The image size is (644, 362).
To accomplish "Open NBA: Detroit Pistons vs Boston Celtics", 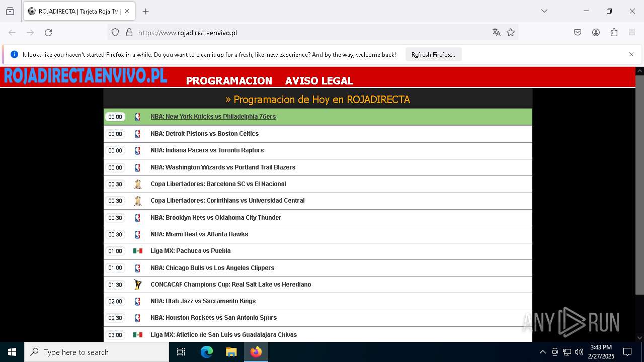I will tap(204, 134).
